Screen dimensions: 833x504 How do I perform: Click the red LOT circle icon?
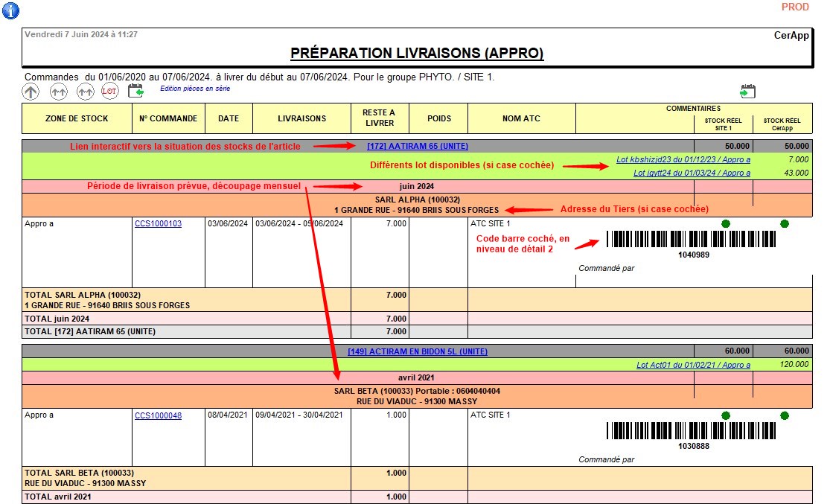click(110, 91)
